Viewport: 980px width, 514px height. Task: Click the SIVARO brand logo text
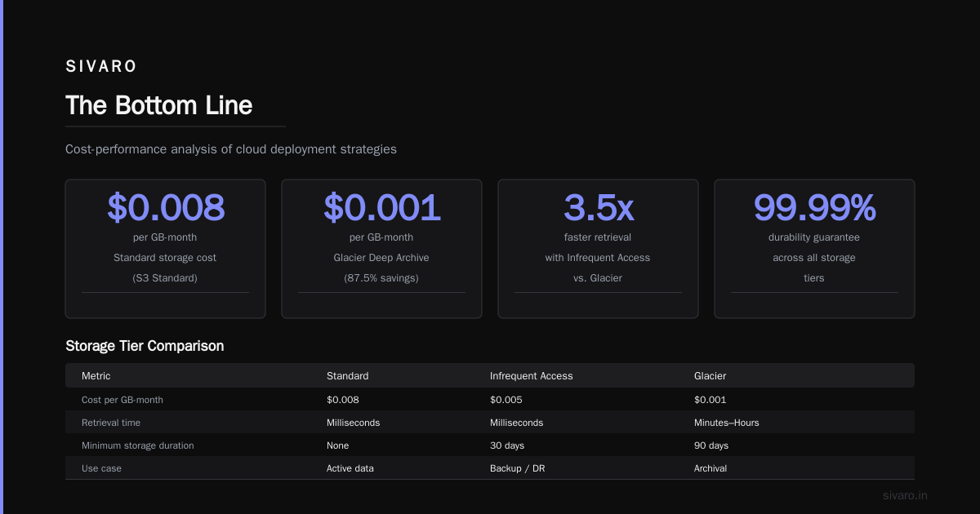pos(101,67)
